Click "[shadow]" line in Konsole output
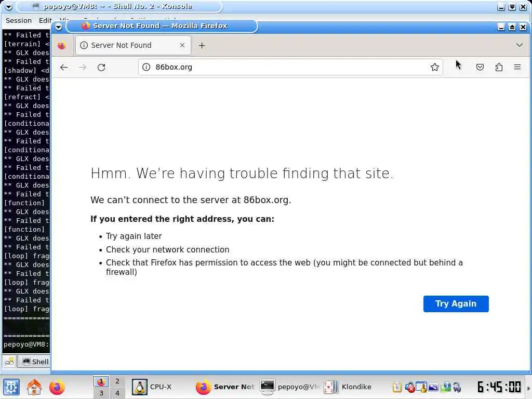This screenshot has height=399, width=532. (26, 70)
